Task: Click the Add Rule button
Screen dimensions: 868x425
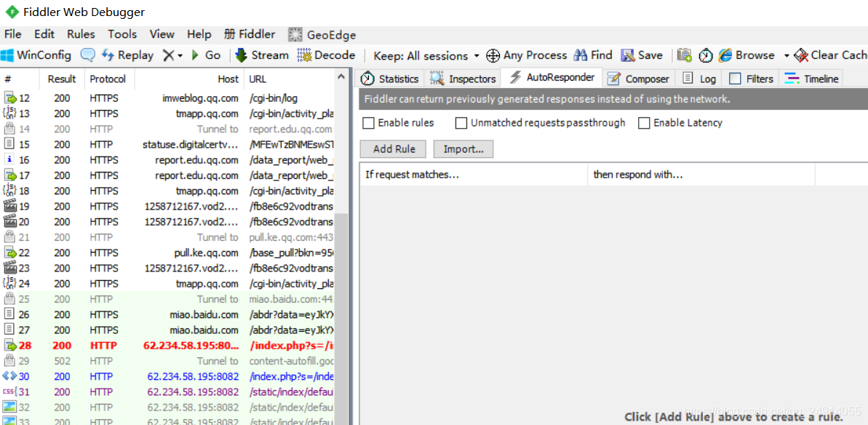Action: 393,149
